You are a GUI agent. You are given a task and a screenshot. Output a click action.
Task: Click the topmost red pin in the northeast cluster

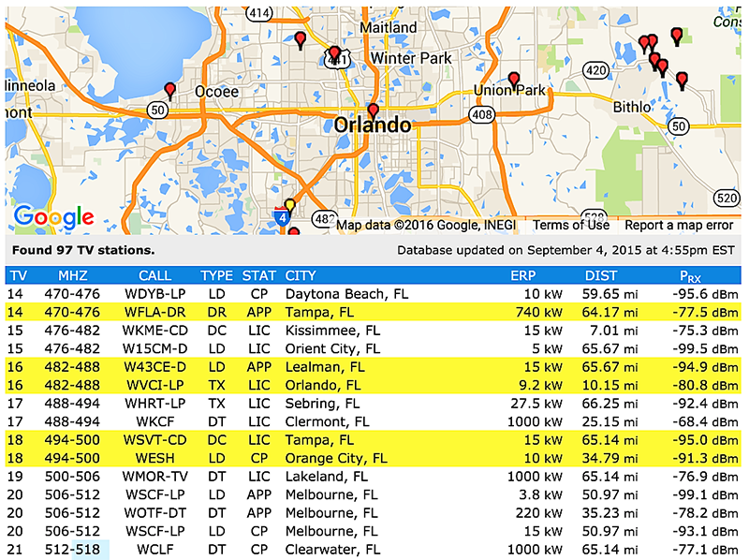(676, 37)
